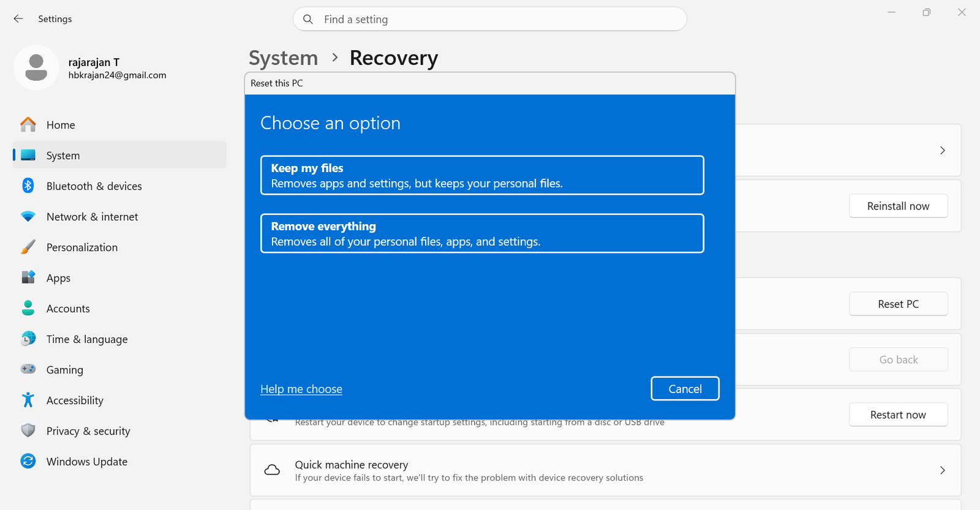
Task: Cancel the Reset this PC dialog
Action: 685,389
